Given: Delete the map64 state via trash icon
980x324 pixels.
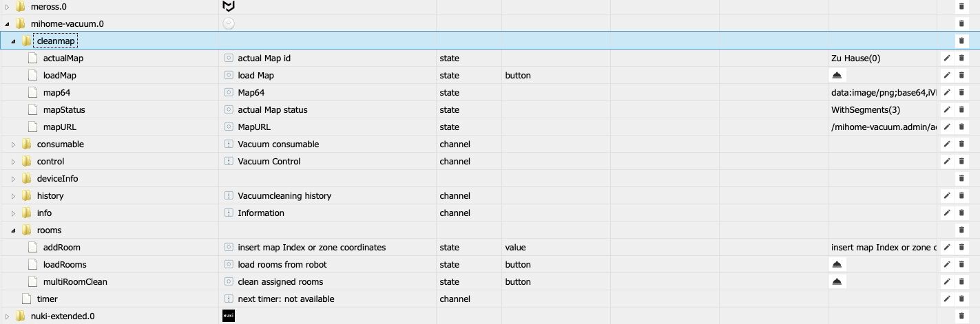Looking at the screenshot, I should 961,93.
